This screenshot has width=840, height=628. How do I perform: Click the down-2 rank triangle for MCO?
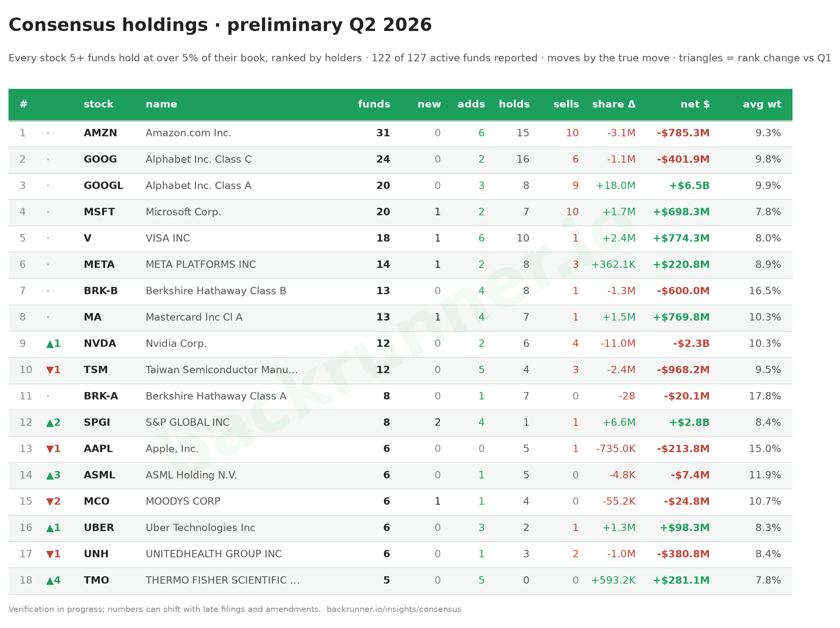pos(53,501)
